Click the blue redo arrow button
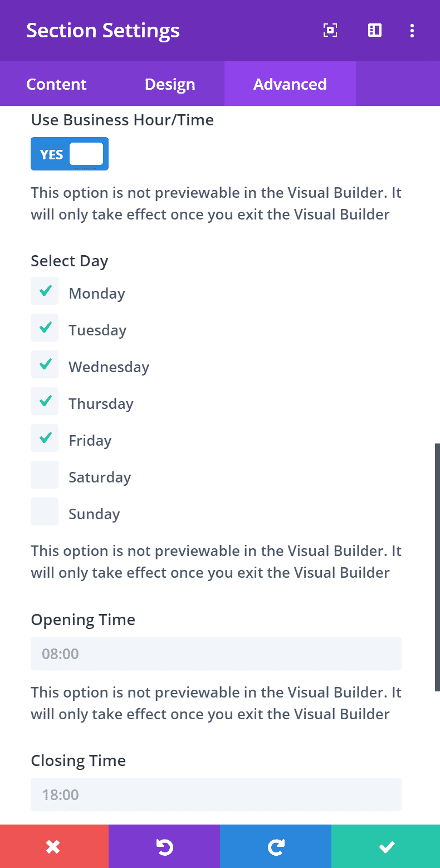 tap(276, 846)
